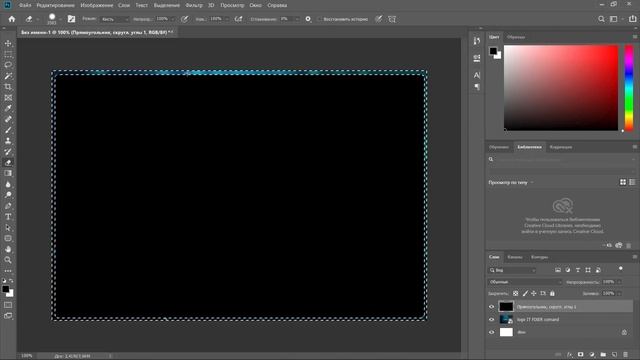Add a layer style with fx icon
This screenshot has width=640, height=360.
[x=570, y=355]
